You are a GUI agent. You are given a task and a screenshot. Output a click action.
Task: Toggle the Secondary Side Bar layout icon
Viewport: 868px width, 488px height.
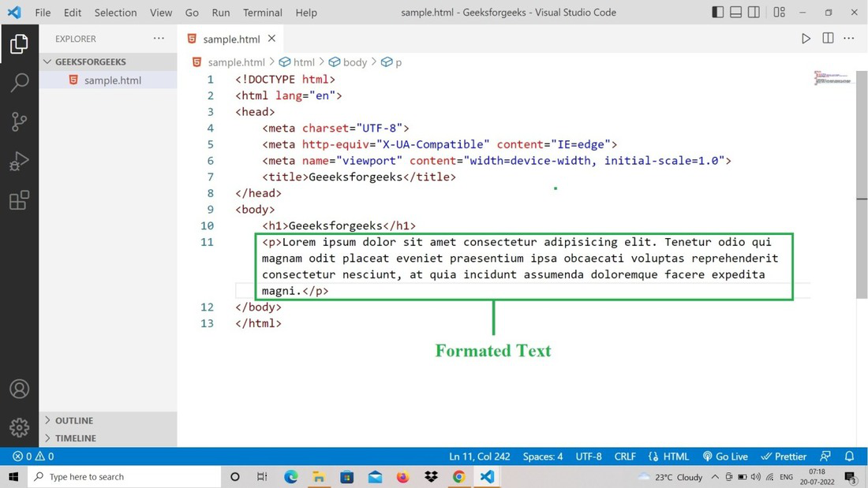(754, 12)
